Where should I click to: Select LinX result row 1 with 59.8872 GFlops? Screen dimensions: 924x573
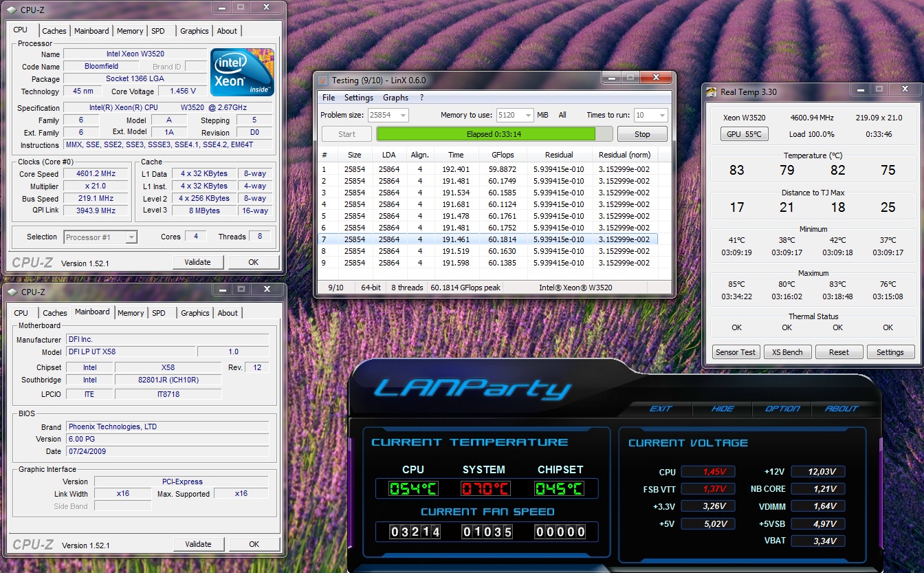coord(488,169)
